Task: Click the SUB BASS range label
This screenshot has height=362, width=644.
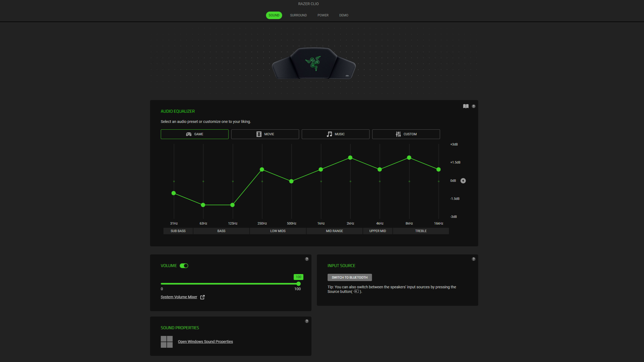Action: [178, 231]
